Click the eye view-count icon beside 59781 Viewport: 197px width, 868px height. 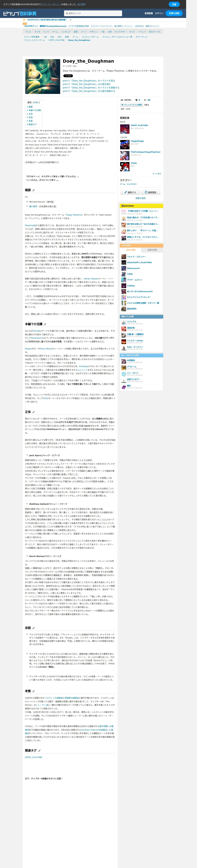(122, 100)
